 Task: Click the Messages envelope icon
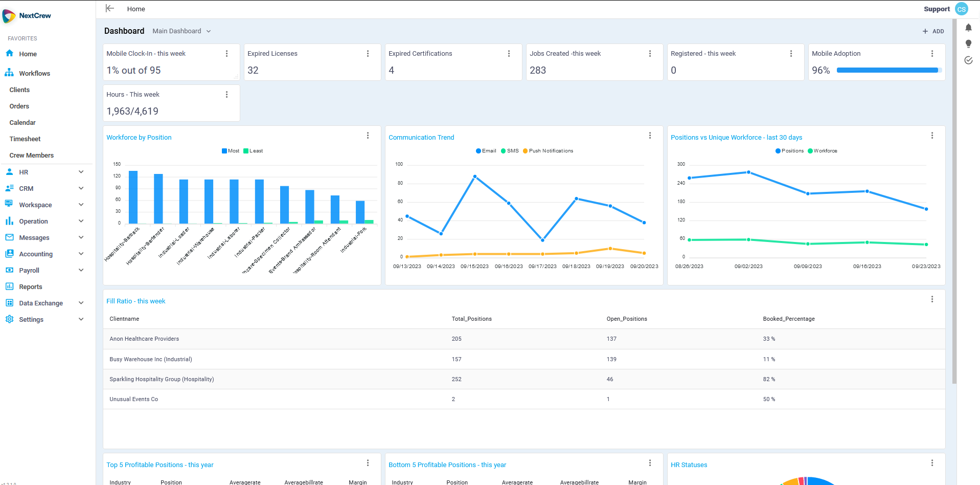[9, 237]
